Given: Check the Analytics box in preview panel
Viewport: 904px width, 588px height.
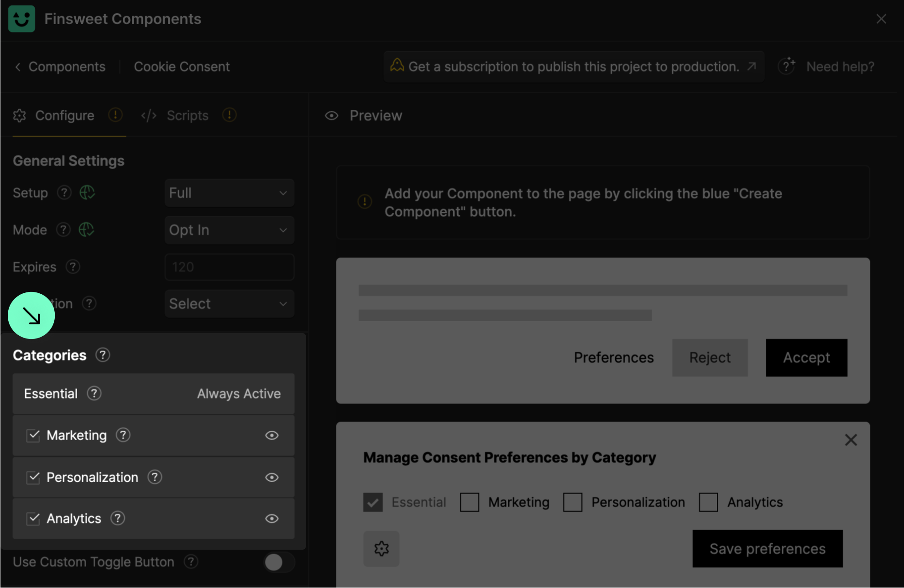Looking at the screenshot, I should click(708, 502).
